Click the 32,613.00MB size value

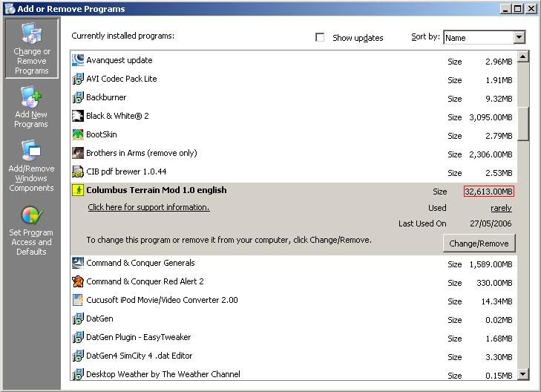tap(488, 192)
